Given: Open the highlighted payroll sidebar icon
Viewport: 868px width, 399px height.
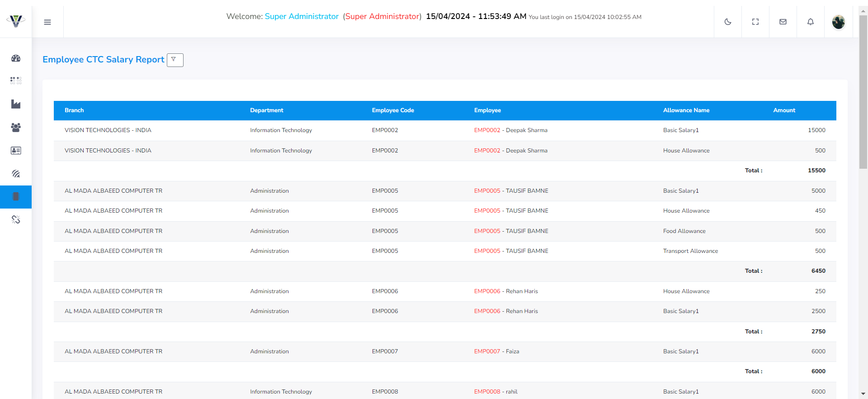Looking at the screenshot, I should (x=16, y=197).
